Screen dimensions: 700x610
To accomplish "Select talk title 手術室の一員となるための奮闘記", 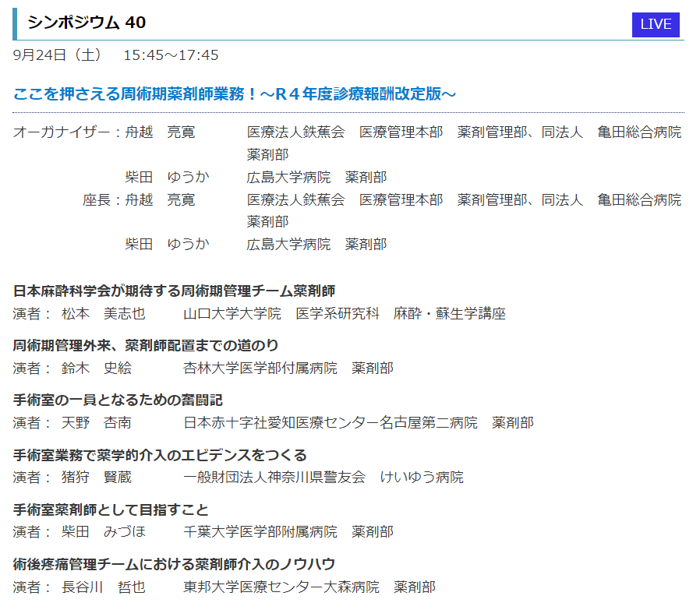I will coord(118,400).
